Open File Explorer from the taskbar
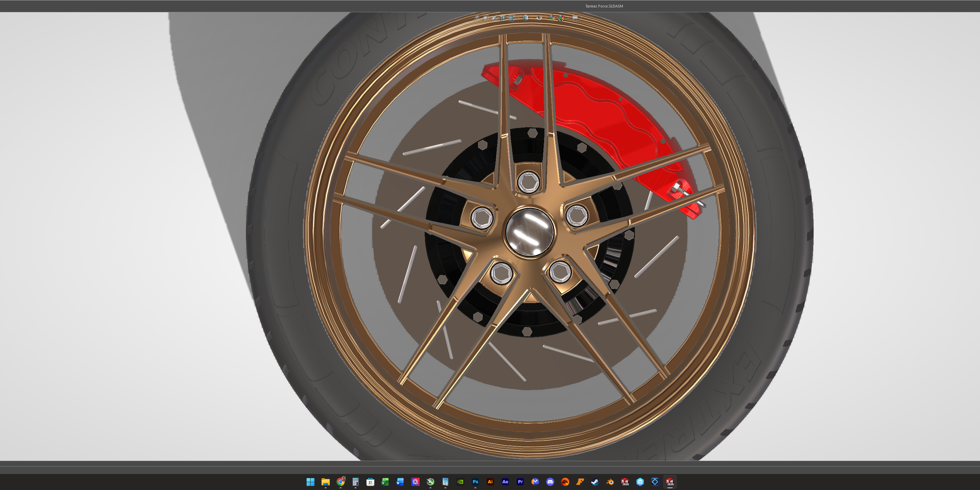The image size is (980, 490). [x=325, y=482]
